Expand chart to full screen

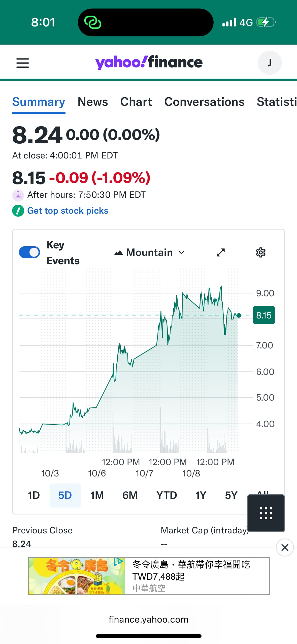coord(220,252)
